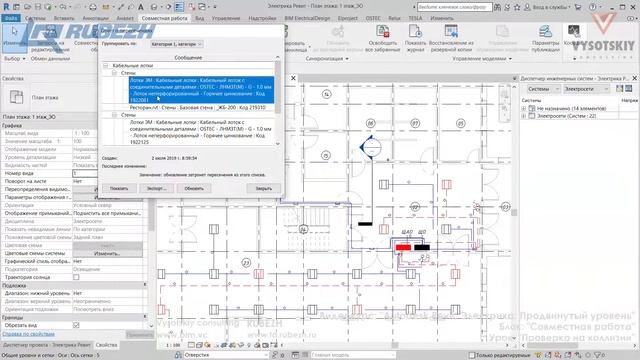Expand the Управление моделями panel dropdown

[x=482, y=59]
